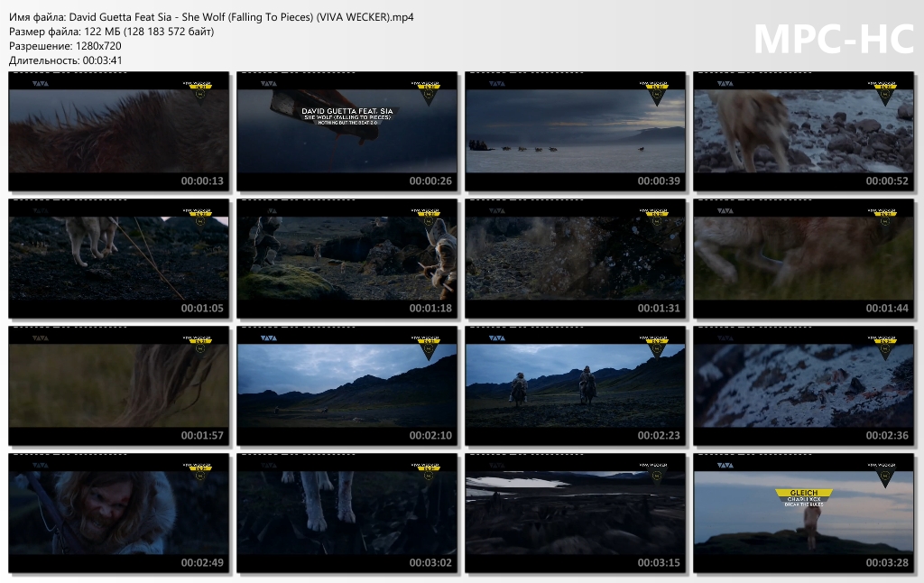This screenshot has width=924, height=583.
Task: Select the frame stamped 00:00:26
Action: pyautogui.click(x=347, y=132)
